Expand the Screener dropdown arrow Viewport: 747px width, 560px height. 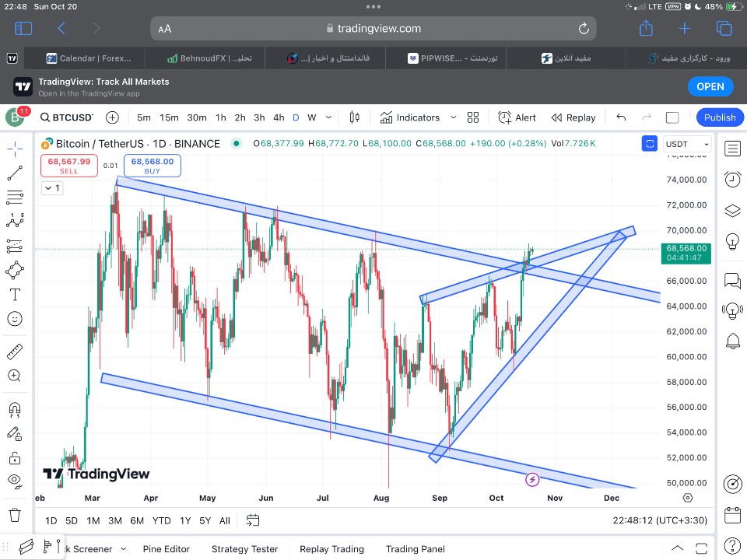tap(124, 549)
